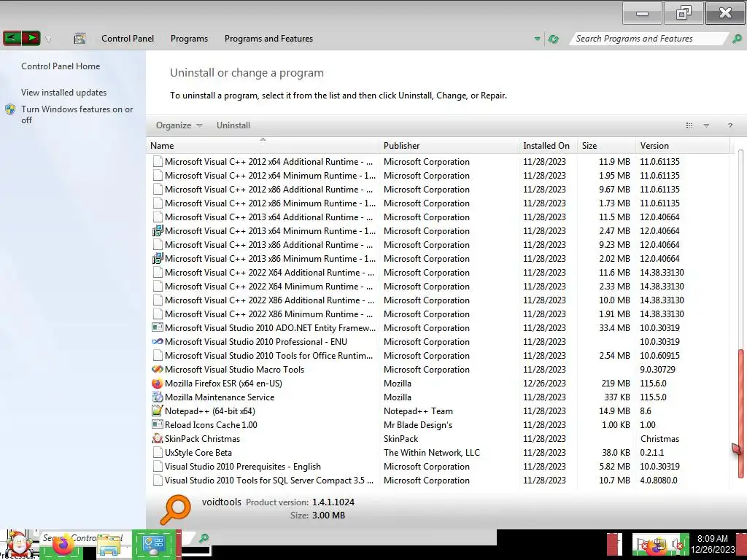The width and height of the screenshot is (747, 560).
Task: Click the Uninstall toolbar button
Action: [x=233, y=125]
